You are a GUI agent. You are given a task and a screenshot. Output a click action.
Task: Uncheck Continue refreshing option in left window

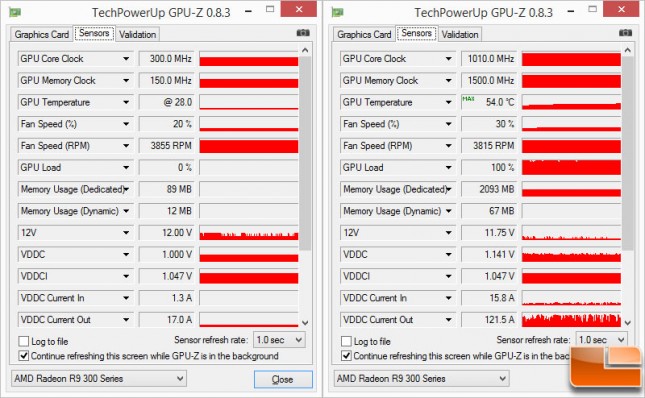24,356
